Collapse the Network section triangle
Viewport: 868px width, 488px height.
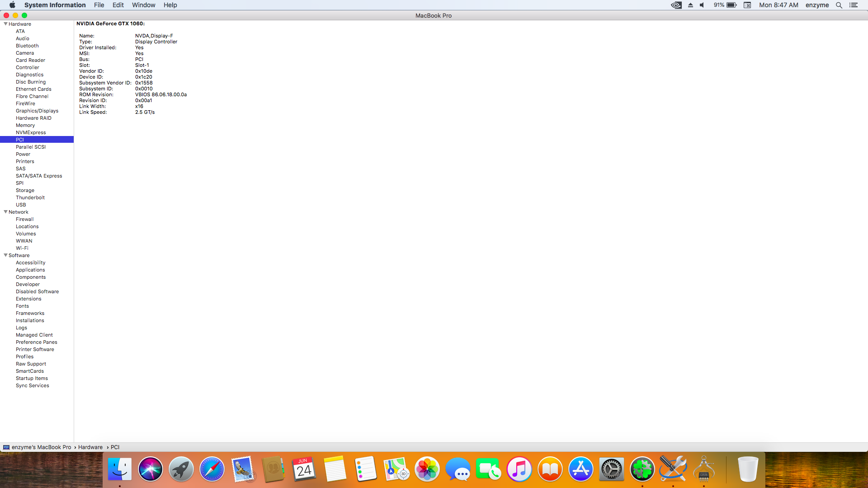click(x=5, y=212)
